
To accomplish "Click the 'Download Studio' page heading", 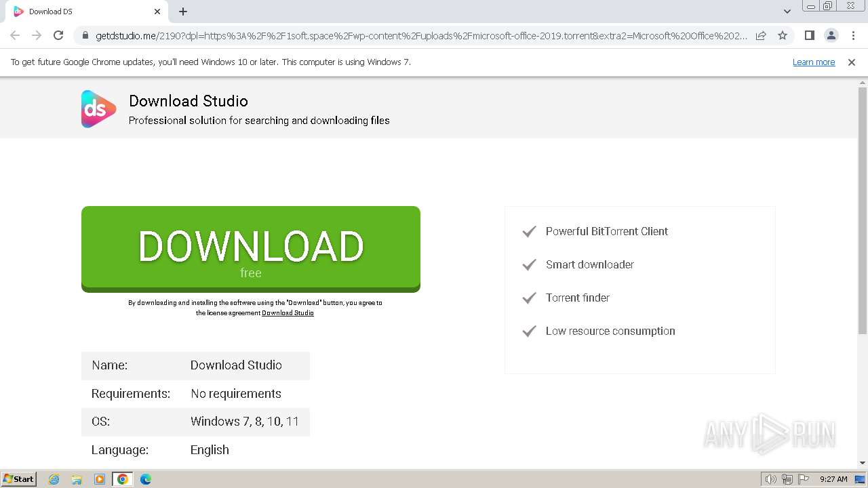I will 189,101.
